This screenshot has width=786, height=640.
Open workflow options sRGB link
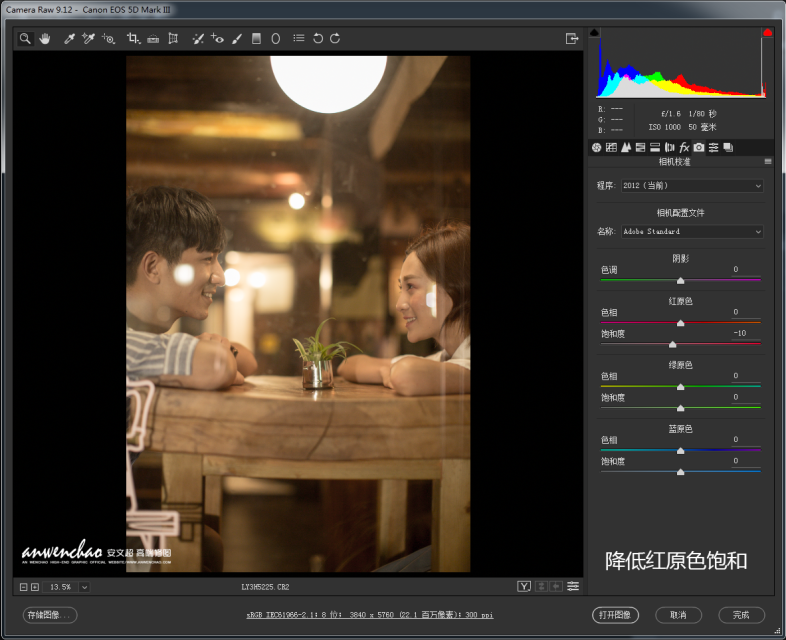point(370,615)
